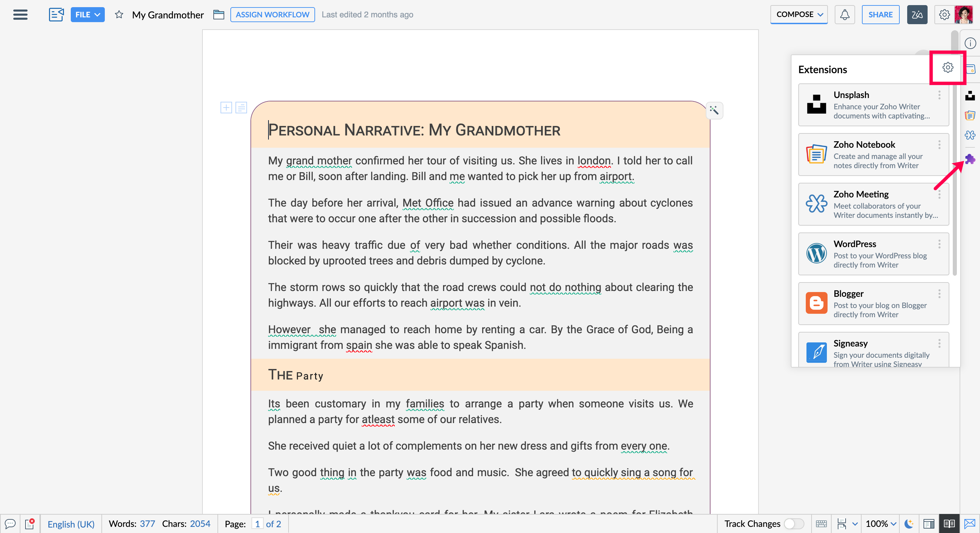Click the notifications bell icon
Screen dimensions: 980x533
[x=845, y=14]
